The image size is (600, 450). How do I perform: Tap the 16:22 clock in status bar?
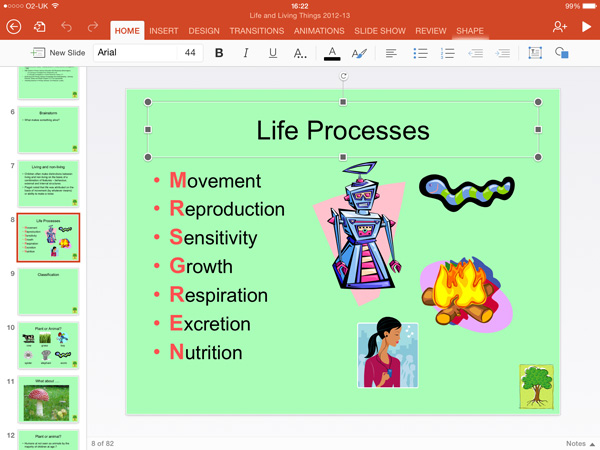click(x=300, y=6)
